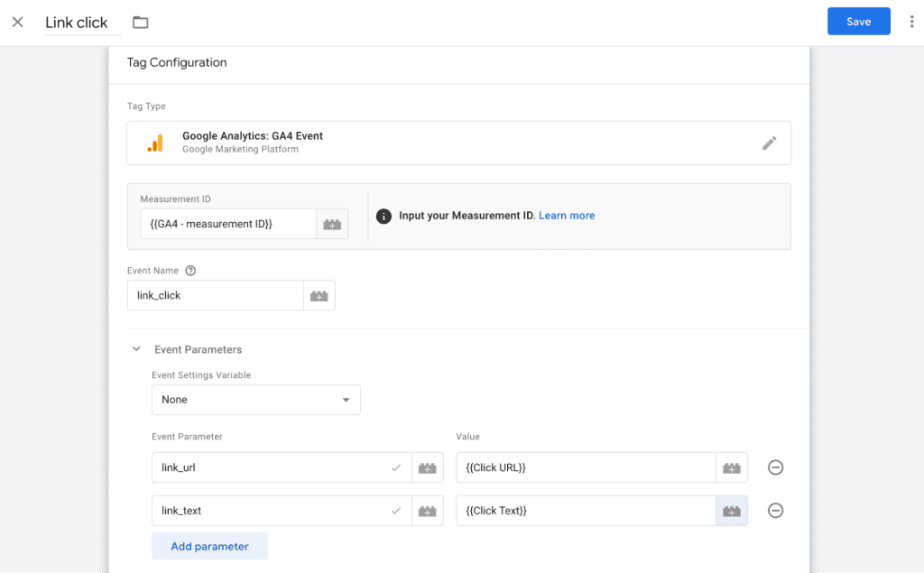Click the Tag Type label
This screenshot has height=573, width=924.
click(146, 106)
